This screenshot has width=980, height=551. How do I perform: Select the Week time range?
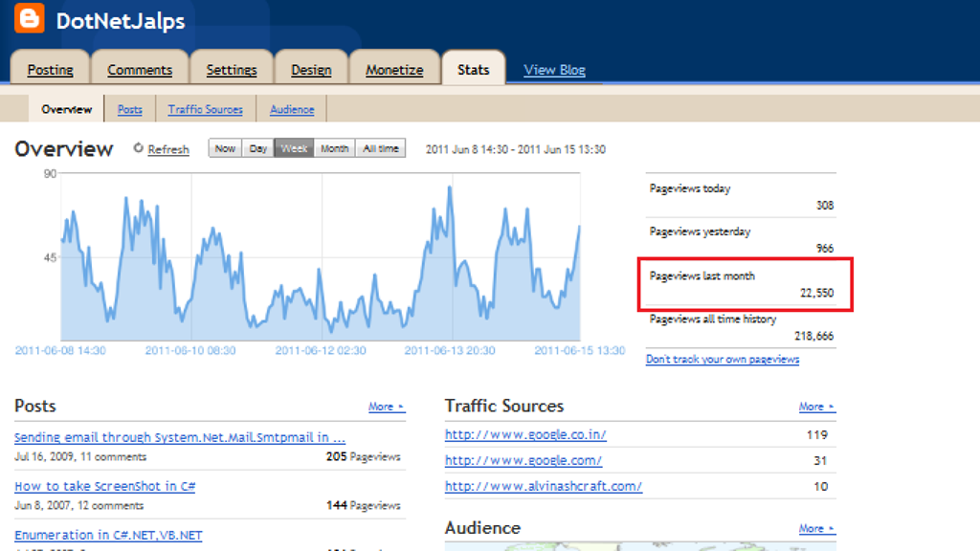294,148
